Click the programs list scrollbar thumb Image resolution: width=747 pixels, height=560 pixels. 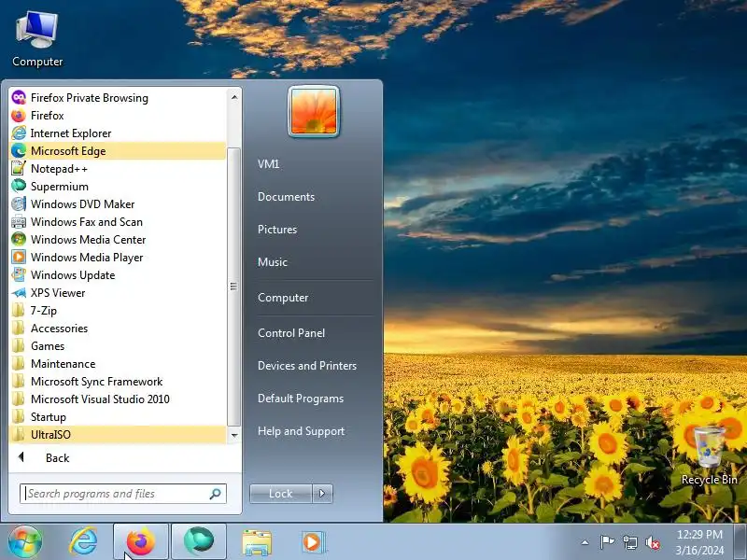click(x=233, y=287)
